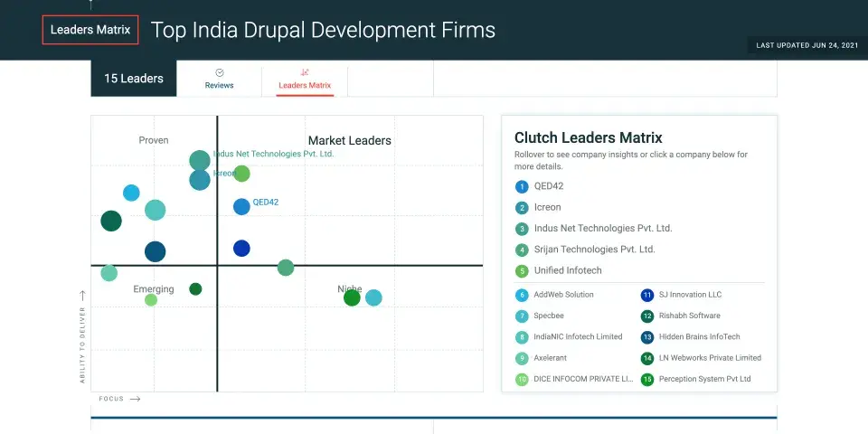Click the green bubble by the Niche label
The height and width of the screenshot is (434, 868).
coord(352,297)
